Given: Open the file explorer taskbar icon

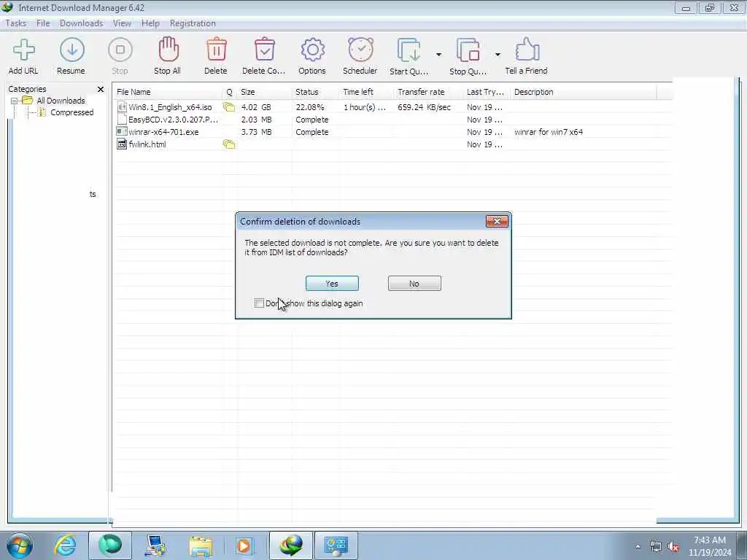Looking at the screenshot, I should pyautogui.click(x=201, y=545).
